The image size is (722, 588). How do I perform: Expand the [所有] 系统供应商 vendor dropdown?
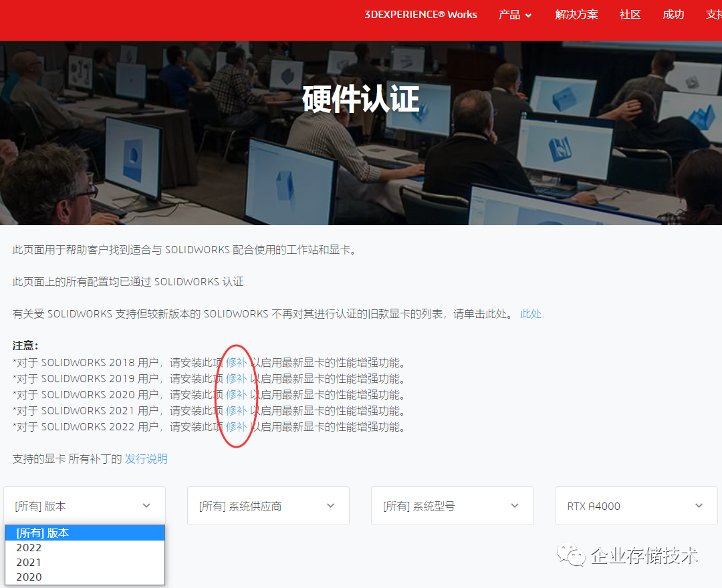[x=267, y=506]
